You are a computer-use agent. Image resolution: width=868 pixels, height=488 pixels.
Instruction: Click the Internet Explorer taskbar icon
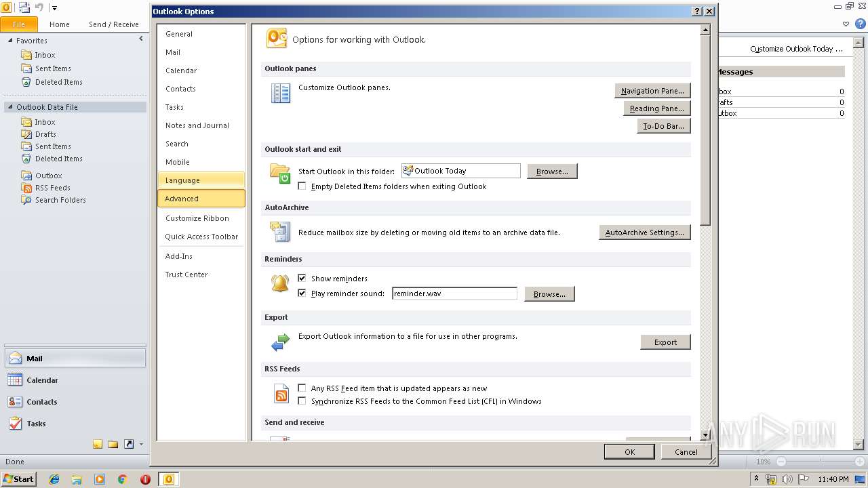(54, 479)
